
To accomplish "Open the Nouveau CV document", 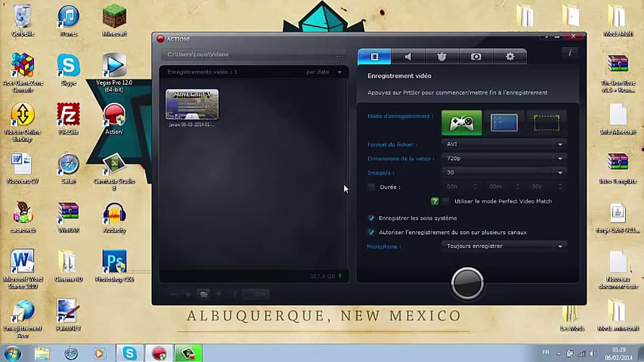I will point(23,168).
